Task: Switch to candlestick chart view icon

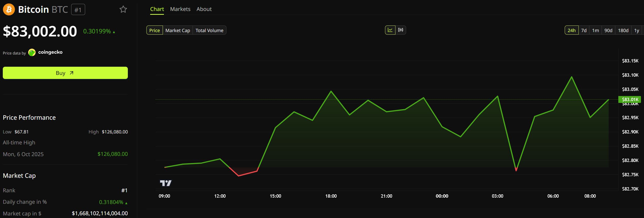Action: 401,30
